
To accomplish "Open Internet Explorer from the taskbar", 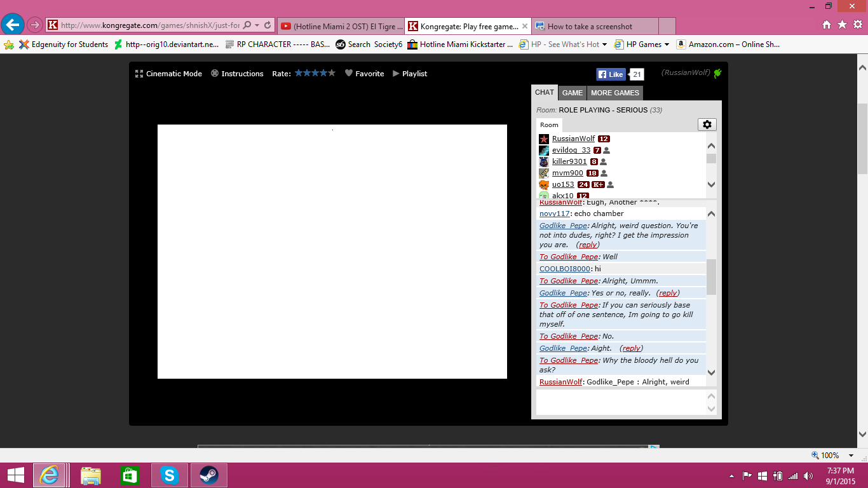I will click(50, 475).
